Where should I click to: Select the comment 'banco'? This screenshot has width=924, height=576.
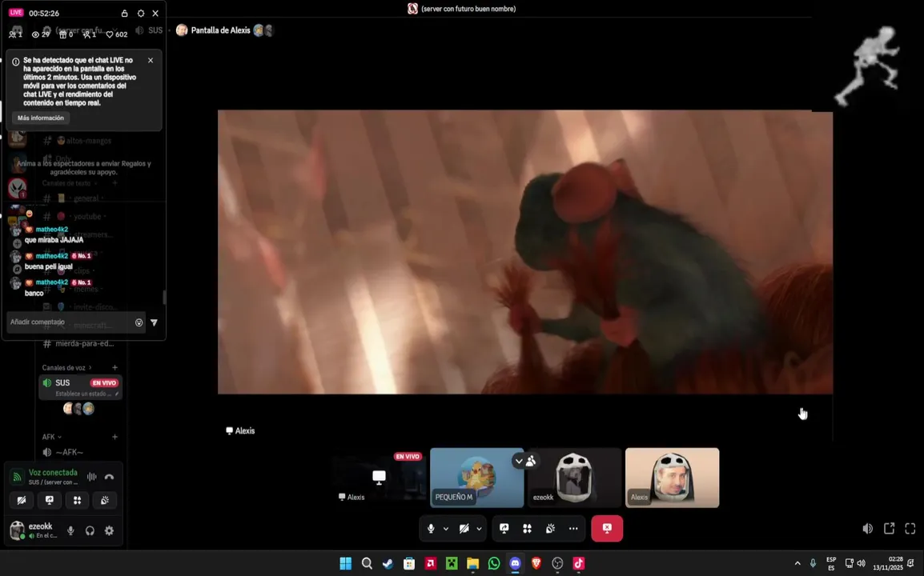34,293
